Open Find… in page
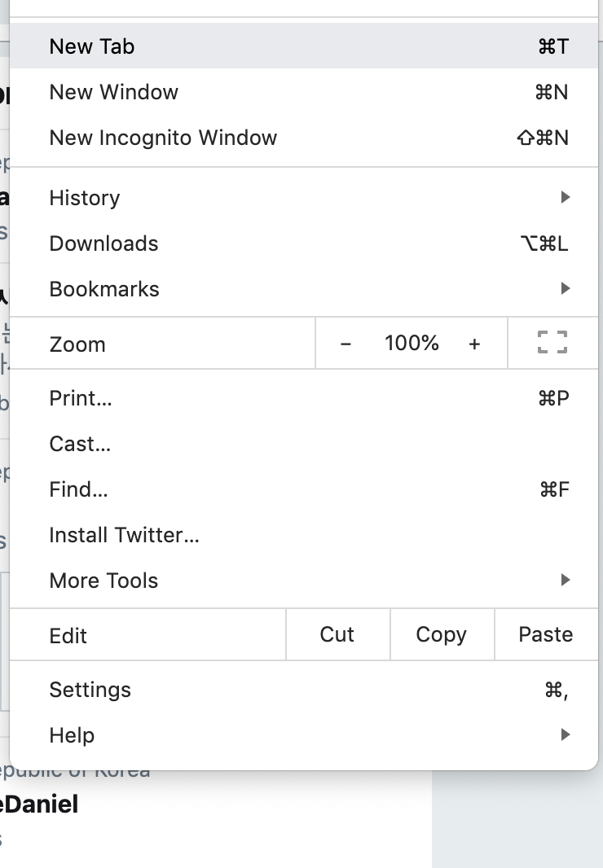The width and height of the screenshot is (603, 868). pyautogui.click(x=304, y=489)
